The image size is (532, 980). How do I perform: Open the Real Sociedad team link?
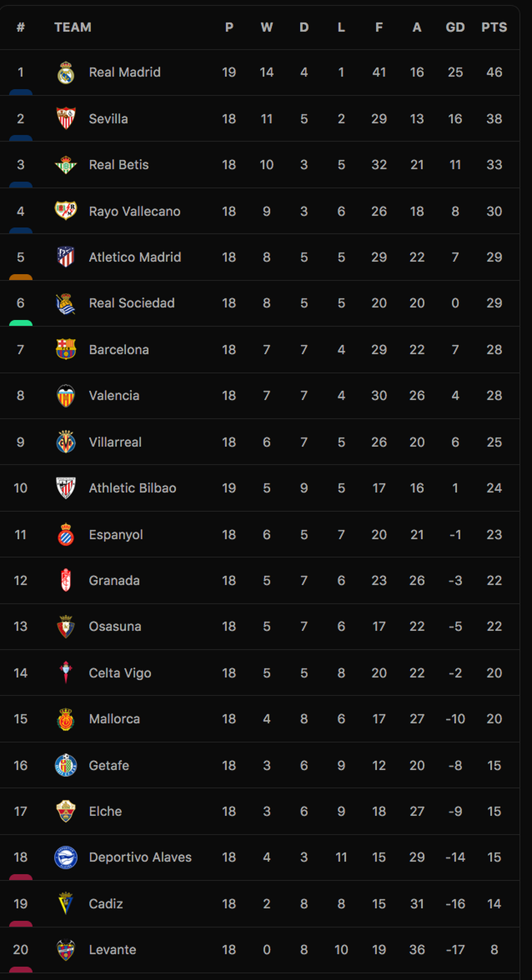[x=132, y=303]
